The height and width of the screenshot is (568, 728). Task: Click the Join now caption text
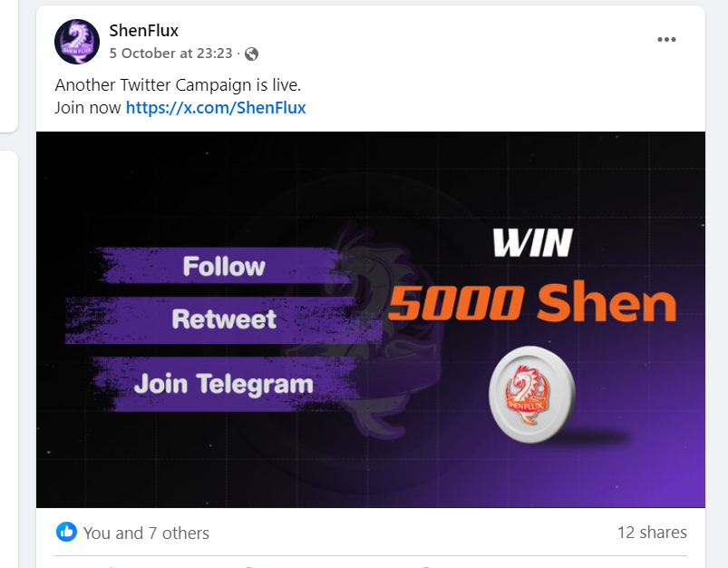88,108
